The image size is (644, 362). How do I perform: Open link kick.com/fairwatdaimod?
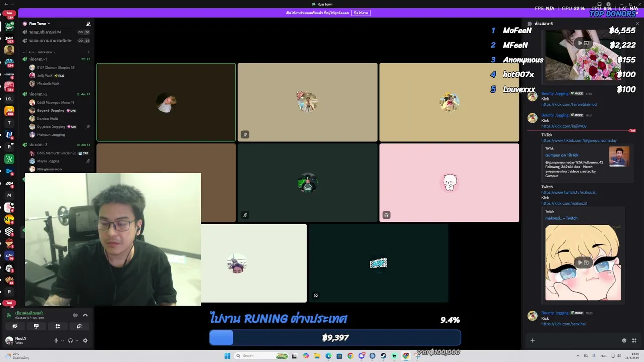(569, 104)
